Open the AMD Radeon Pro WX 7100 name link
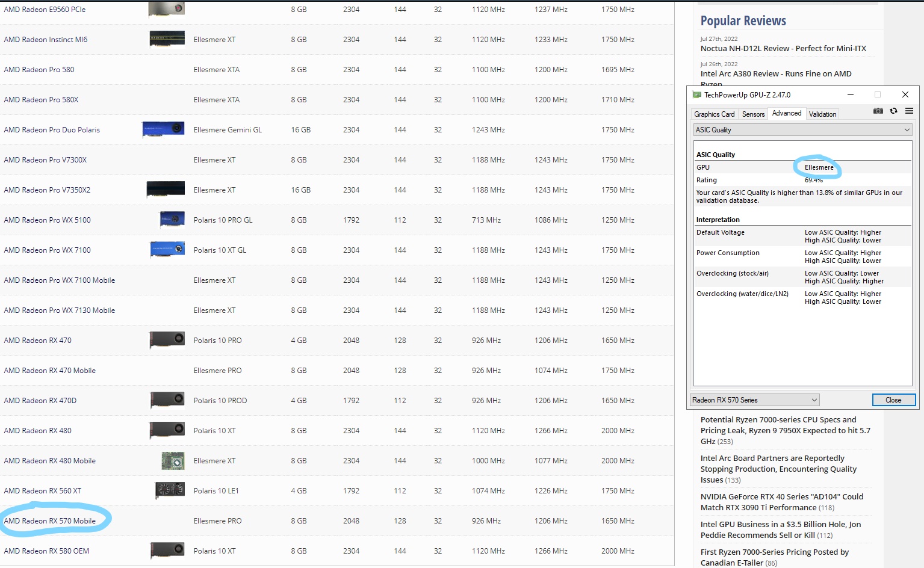Viewport: 924px width, 568px height. pos(47,250)
